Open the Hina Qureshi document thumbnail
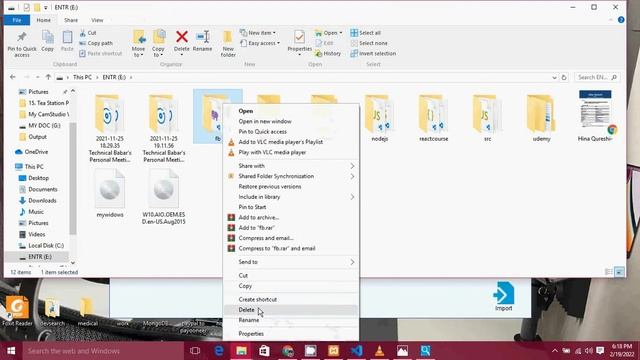 pyautogui.click(x=595, y=116)
